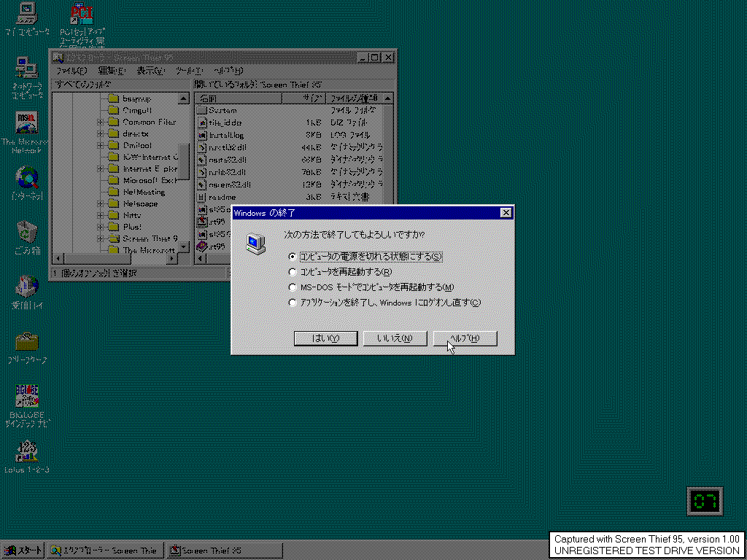The height and width of the screenshot is (560, 747).
Task: Open the ファイル(F) menu in Explorer
Action: (x=72, y=71)
